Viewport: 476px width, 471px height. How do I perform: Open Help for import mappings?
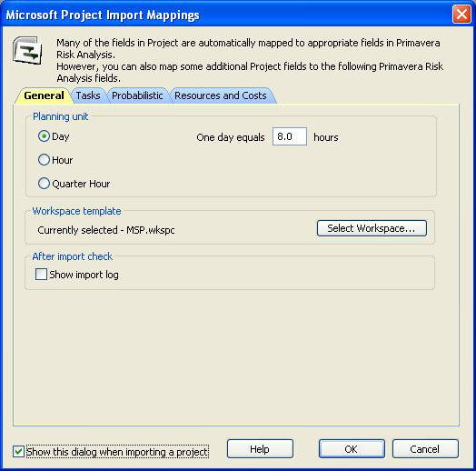[x=260, y=449]
